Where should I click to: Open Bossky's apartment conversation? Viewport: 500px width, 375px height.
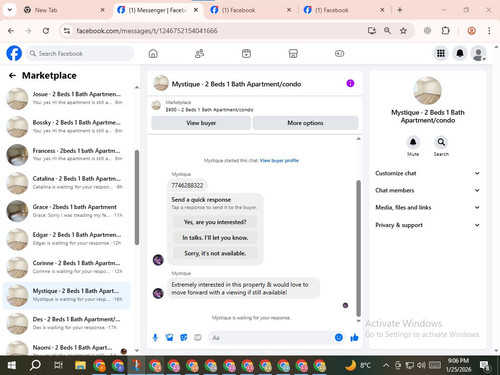[x=67, y=127]
